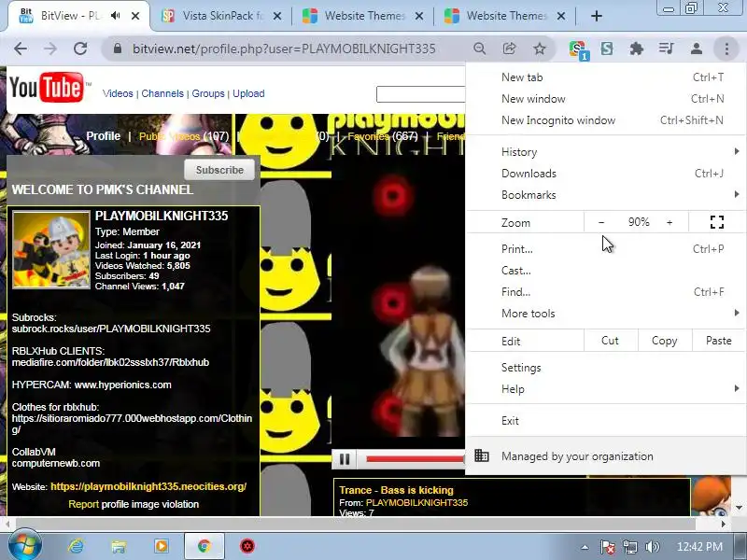
Task: Pause the channel video player
Action: click(345, 459)
